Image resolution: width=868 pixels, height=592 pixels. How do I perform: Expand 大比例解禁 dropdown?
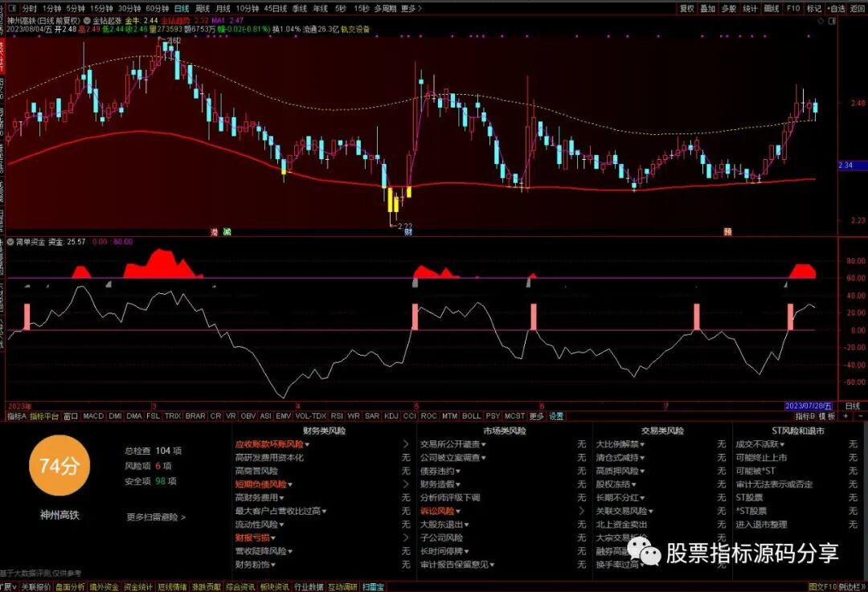click(x=642, y=445)
